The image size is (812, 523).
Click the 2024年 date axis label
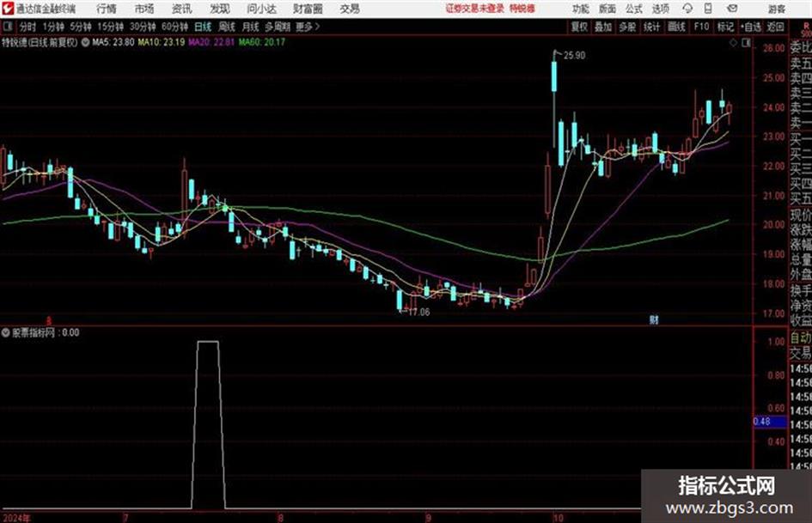[x=16, y=518]
